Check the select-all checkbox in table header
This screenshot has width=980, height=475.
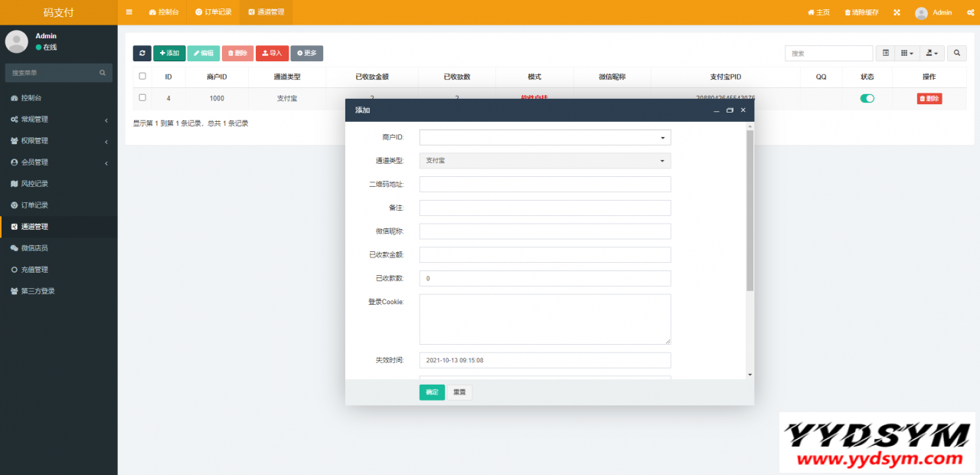click(x=142, y=76)
